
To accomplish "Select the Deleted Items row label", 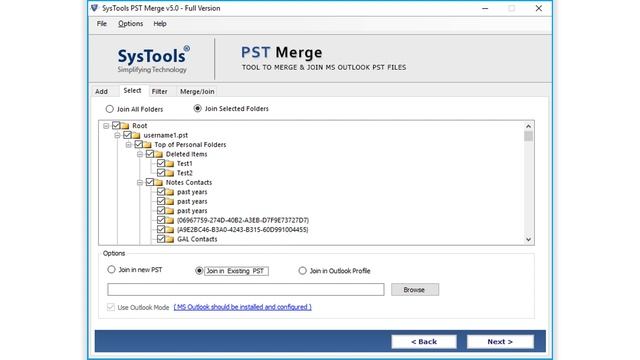I will pyautogui.click(x=186, y=154).
